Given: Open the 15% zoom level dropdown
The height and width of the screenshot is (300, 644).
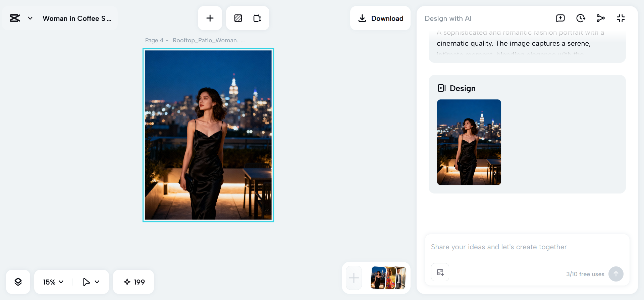Looking at the screenshot, I should (x=53, y=282).
